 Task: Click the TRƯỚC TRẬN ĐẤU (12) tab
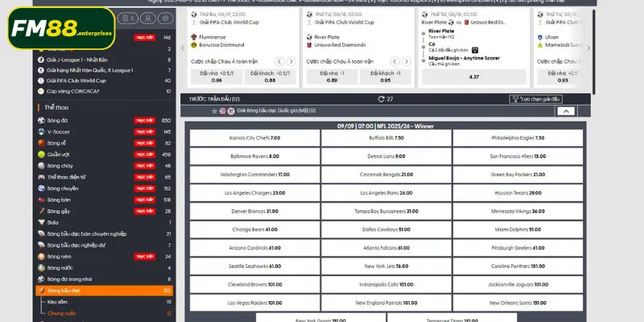[214, 99]
